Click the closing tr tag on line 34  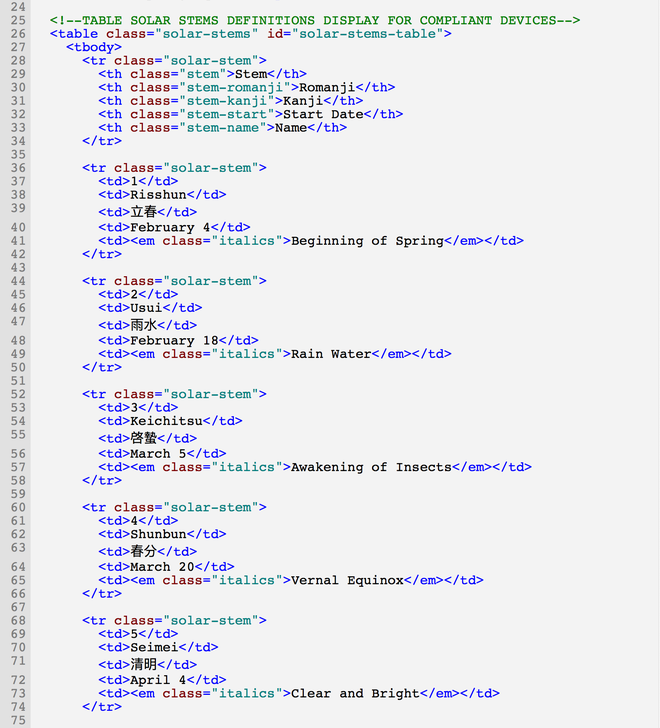[102, 141]
